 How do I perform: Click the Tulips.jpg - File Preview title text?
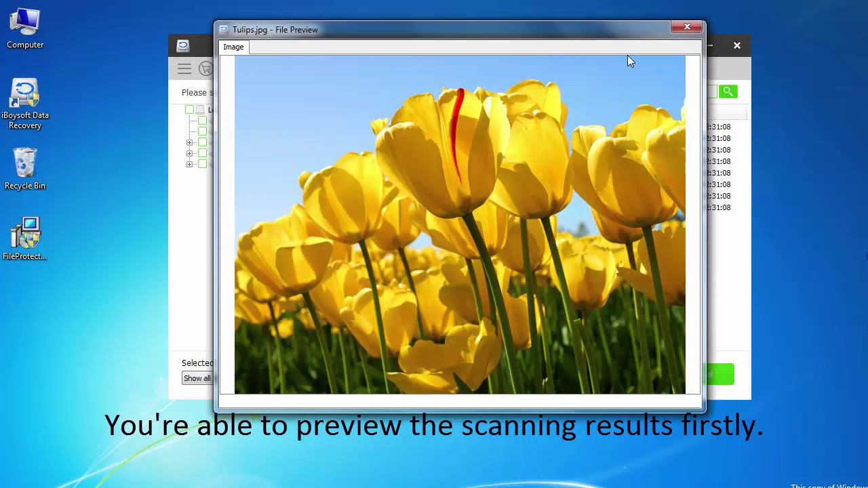click(275, 30)
